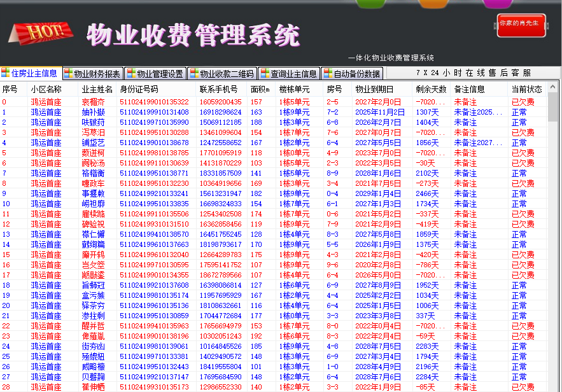The image size is (562, 392).
Task: Open the 物业管理设置 tab
Action: pyautogui.click(x=155, y=73)
